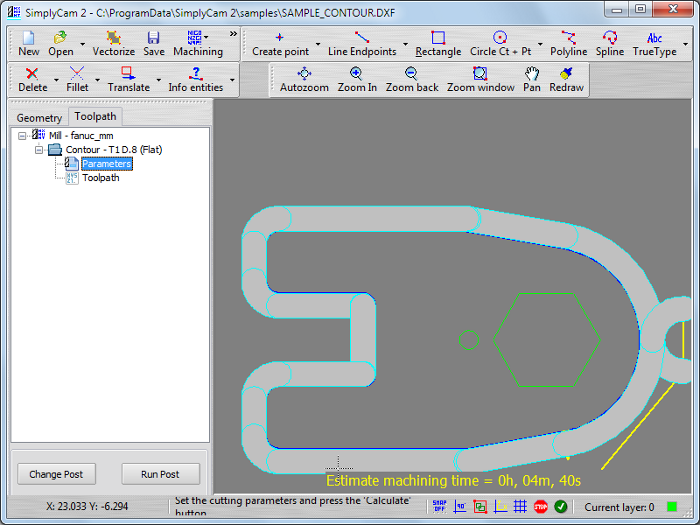Activate the Pan hand tool
Image resolution: width=700 pixels, height=525 pixels.
coord(532,79)
